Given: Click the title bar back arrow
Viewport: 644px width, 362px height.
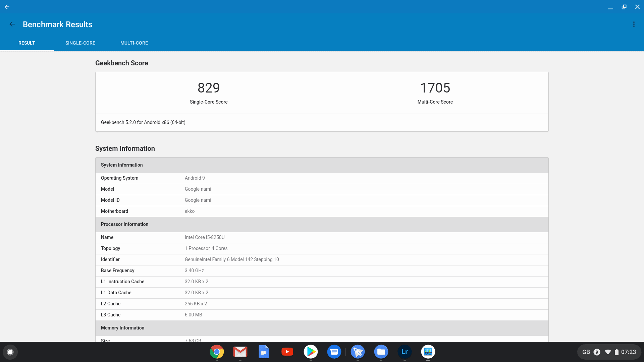Looking at the screenshot, I should [x=7, y=7].
